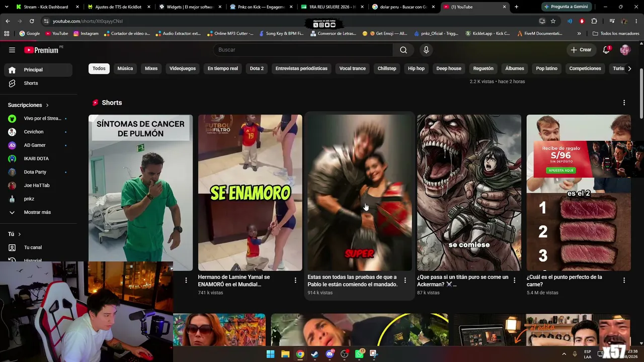Viewport: 644px width, 362px height.
Task: Open Principal in the sidebar
Action: click(x=38, y=70)
